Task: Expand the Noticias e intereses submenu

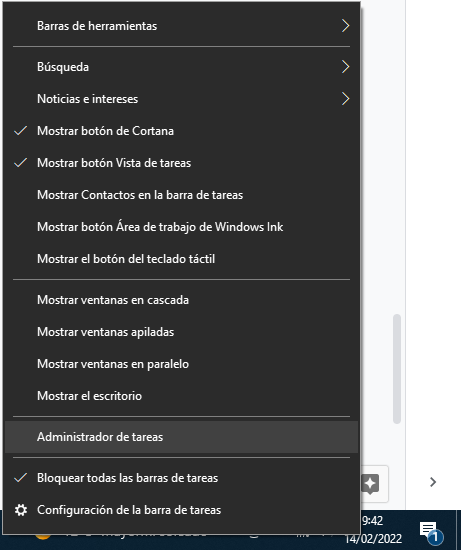Action: coord(181,99)
